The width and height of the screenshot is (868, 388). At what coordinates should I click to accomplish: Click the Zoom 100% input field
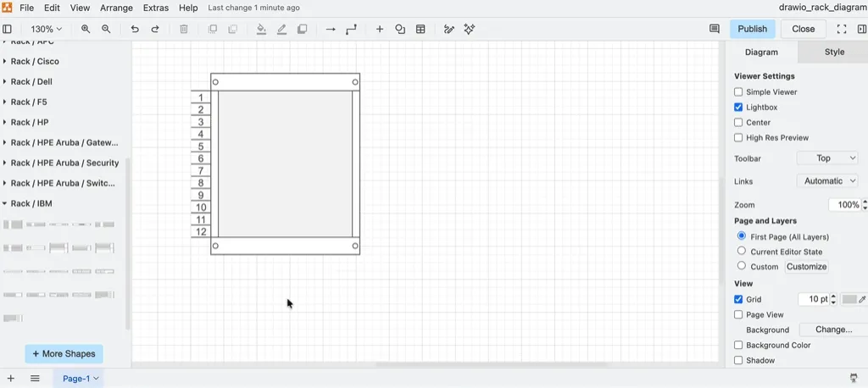pos(845,205)
